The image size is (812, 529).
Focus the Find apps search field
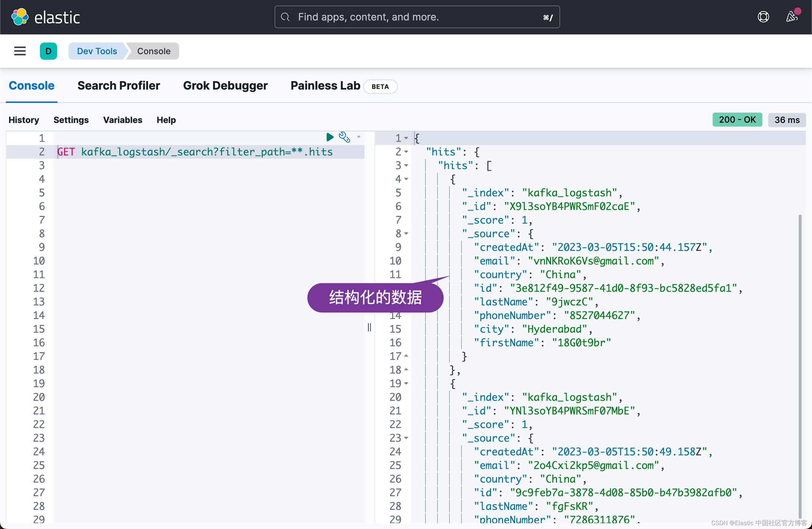point(417,17)
